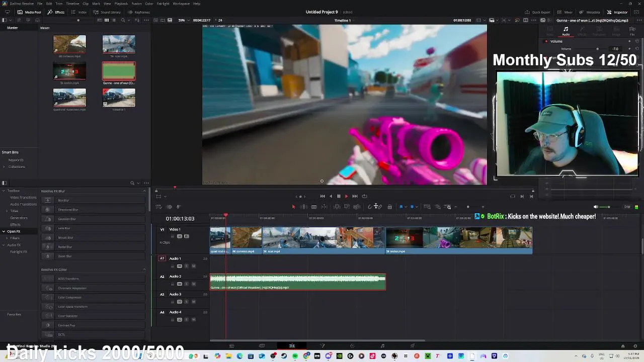Viewport: 644px width, 362px height.
Task: Open the Project Manager home icon
Action: tap(623, 346)
